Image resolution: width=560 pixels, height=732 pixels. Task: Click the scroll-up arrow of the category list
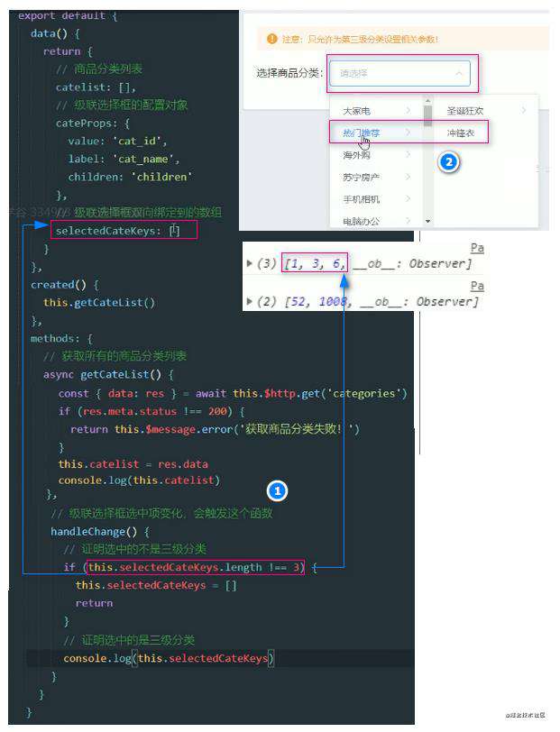point(427,100)
